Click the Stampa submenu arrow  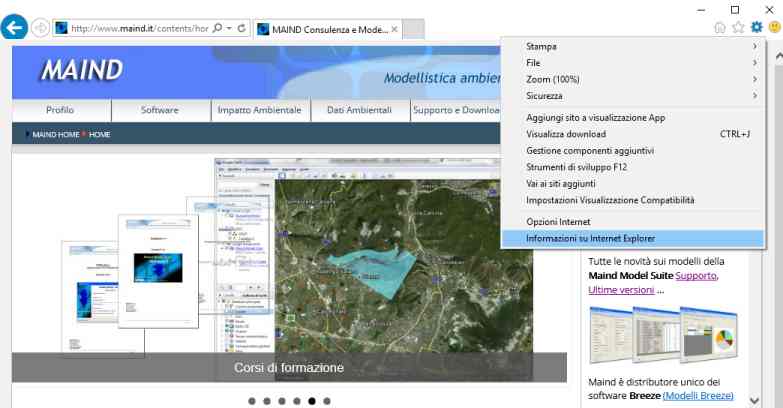tap(755, 46)
